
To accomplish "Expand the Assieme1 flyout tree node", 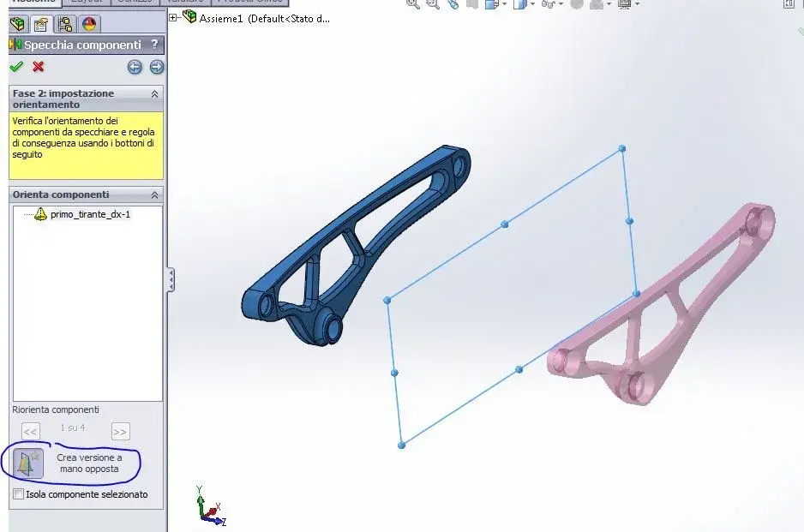I will 173,17.
